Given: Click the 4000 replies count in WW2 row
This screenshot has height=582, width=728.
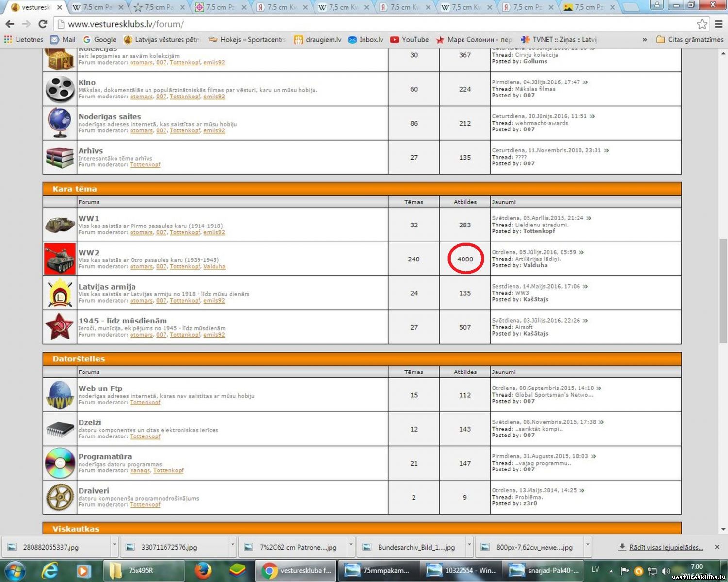Looking at the screenshot, I should pyautogui.click(x=465, y=259).
